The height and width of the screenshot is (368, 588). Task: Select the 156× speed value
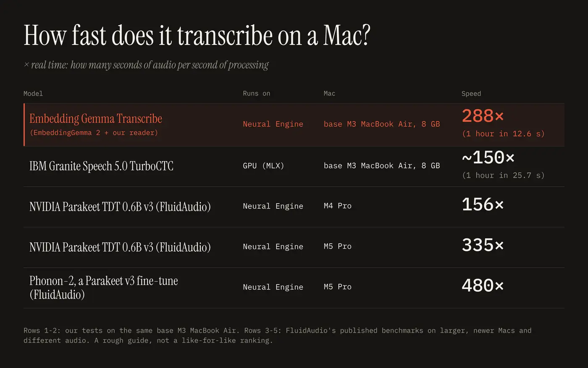pyautogui.click(x=483, y=205)
